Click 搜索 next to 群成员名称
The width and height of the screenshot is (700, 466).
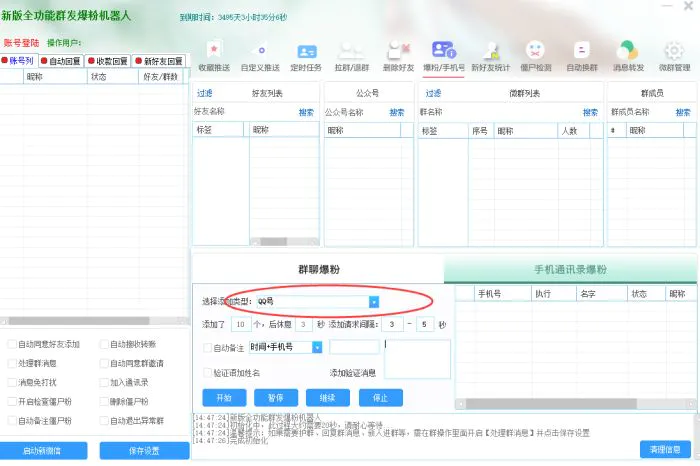[683, 112]
